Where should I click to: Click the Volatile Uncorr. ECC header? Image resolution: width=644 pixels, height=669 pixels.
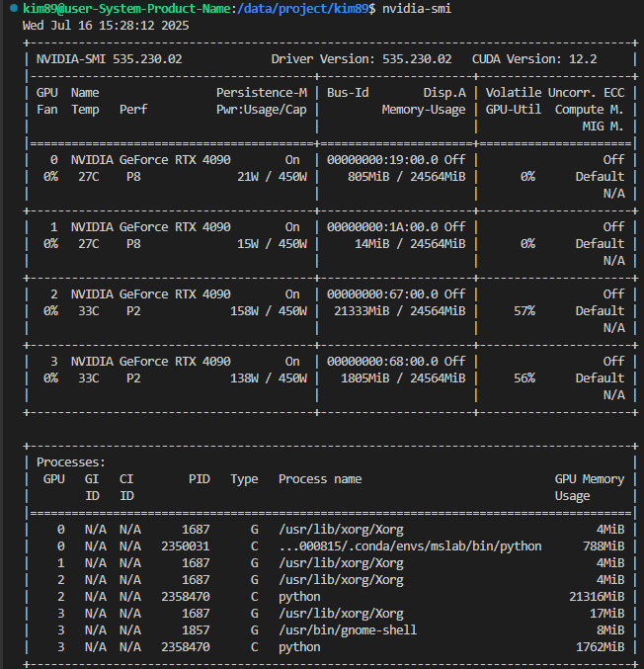click(x=555, y=93)
